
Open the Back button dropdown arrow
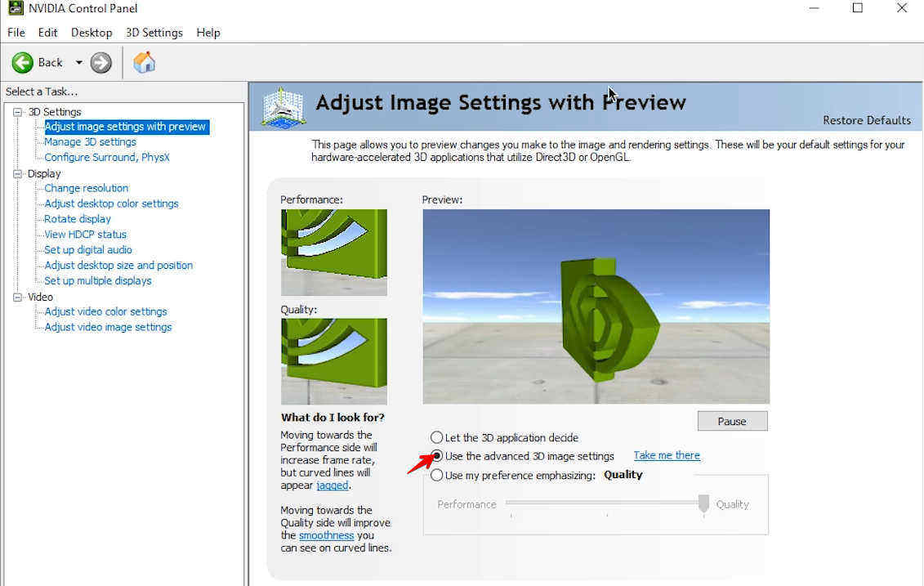(x=79, y=62)
